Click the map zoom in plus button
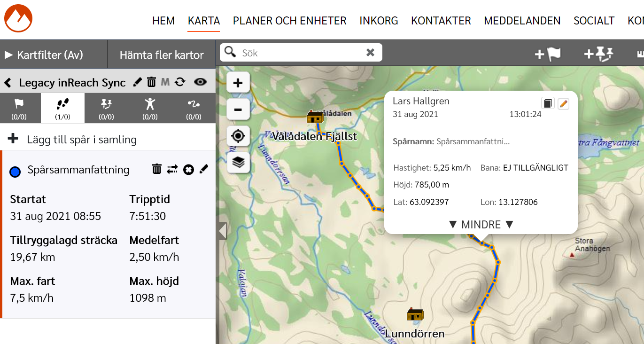Screen dimensions: 644x344 pyautogui.click(x=238, y=83)
